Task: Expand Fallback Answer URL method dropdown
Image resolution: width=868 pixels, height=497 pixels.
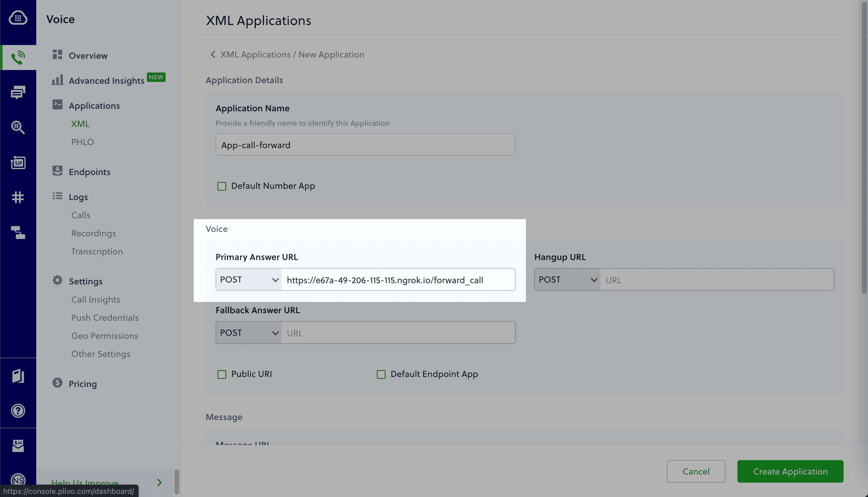Action: [248, 332]
